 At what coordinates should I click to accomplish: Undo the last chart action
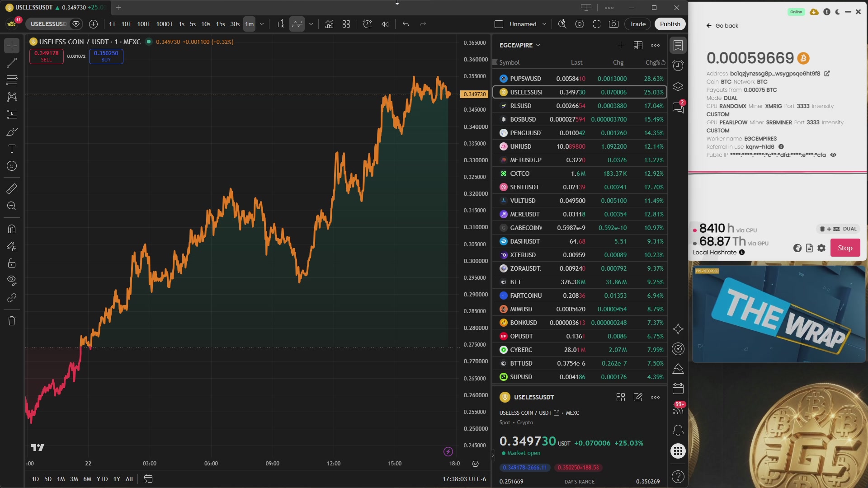coord(406,24)
